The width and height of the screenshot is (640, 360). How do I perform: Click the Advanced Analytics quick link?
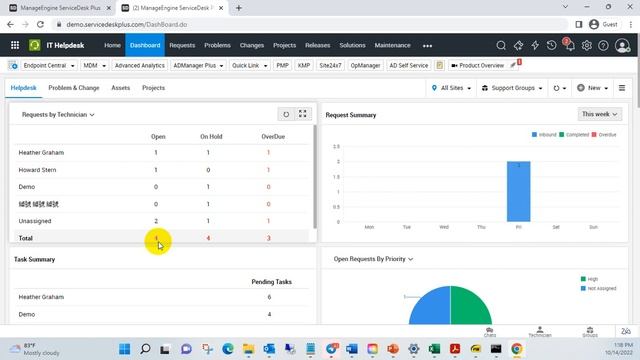pyautogui.click(x=140, y=65)
